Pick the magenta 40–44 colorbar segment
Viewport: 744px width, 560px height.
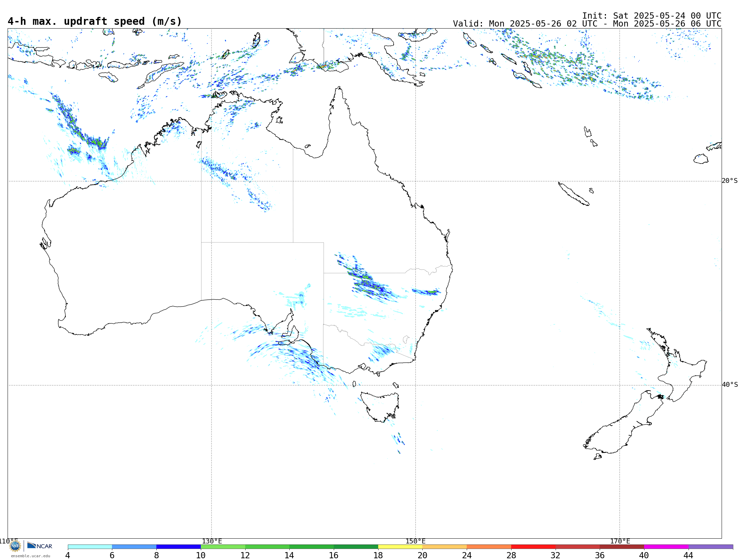(x=666, y=547)
